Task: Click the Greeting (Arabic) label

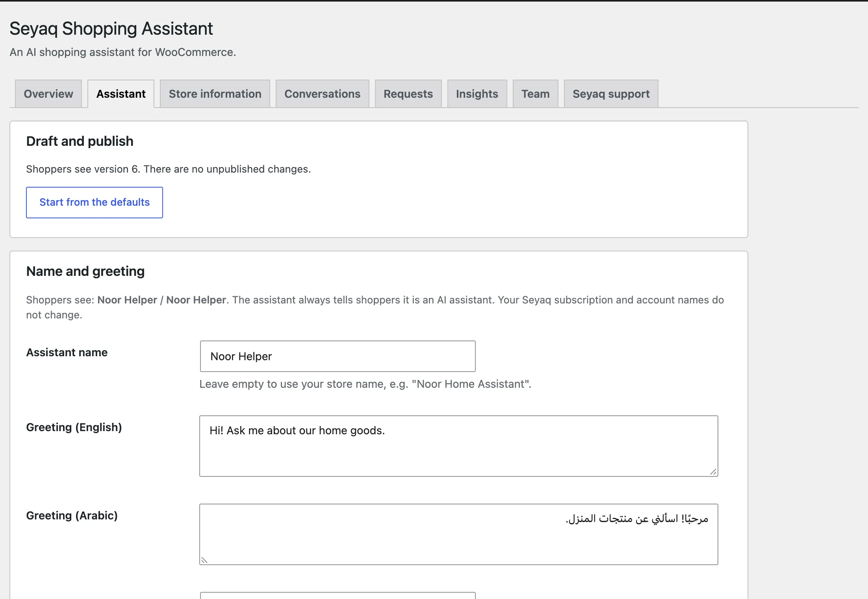Action: point(72,515)
